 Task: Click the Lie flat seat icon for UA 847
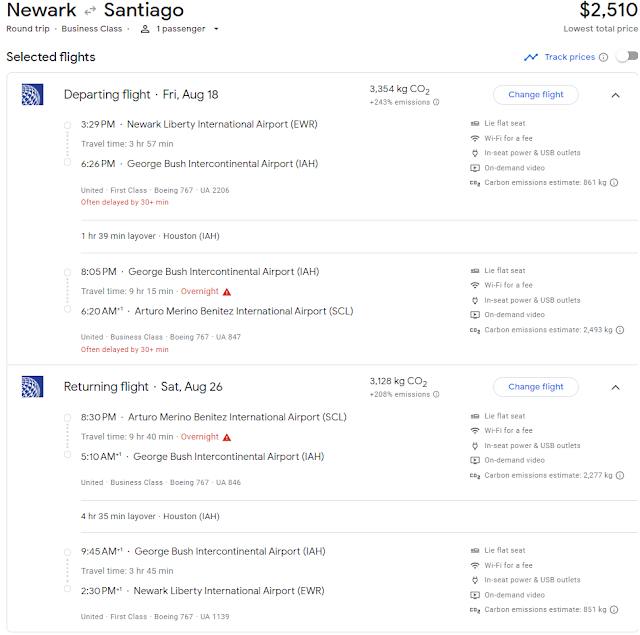(475, 271)
